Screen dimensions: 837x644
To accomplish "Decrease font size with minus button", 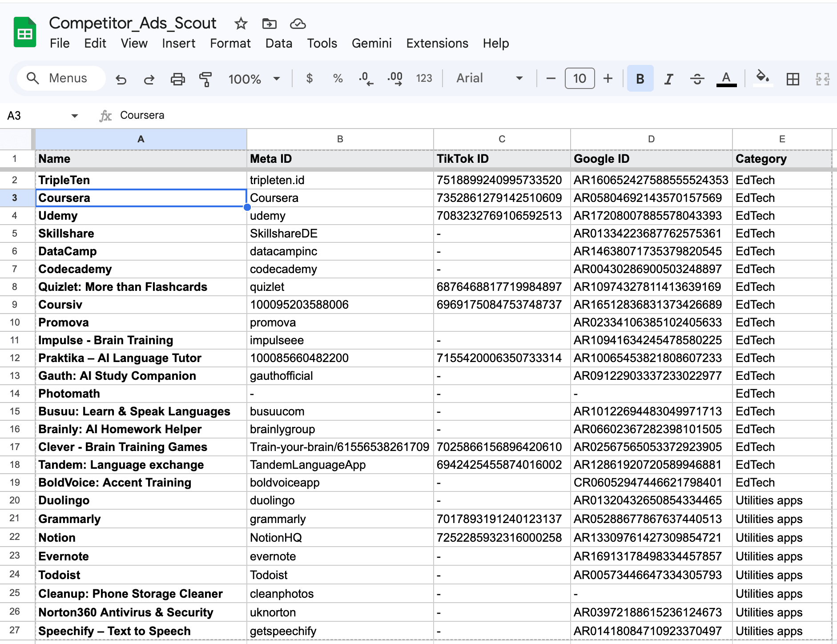I will coord(551,79).
